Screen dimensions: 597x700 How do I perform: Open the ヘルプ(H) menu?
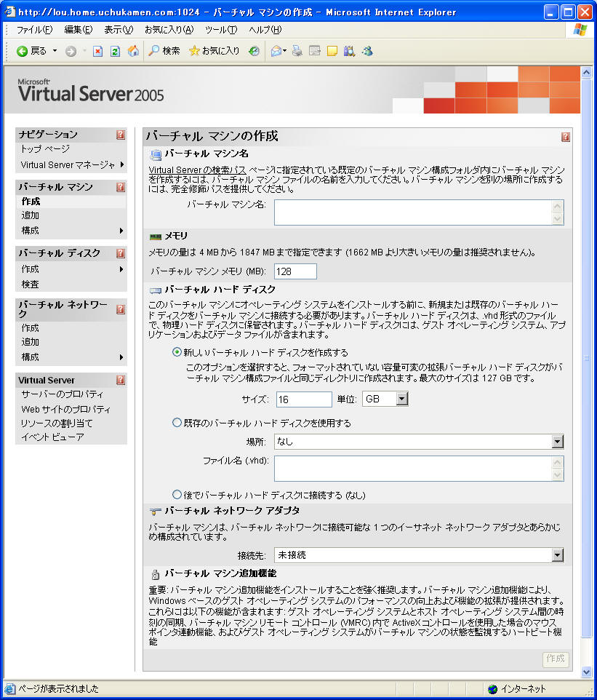265,29
